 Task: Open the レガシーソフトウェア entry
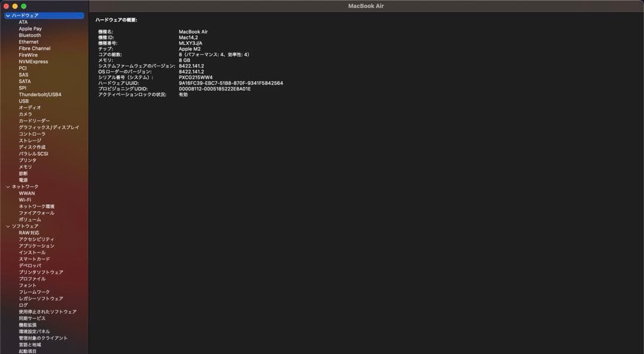(41, 298)
